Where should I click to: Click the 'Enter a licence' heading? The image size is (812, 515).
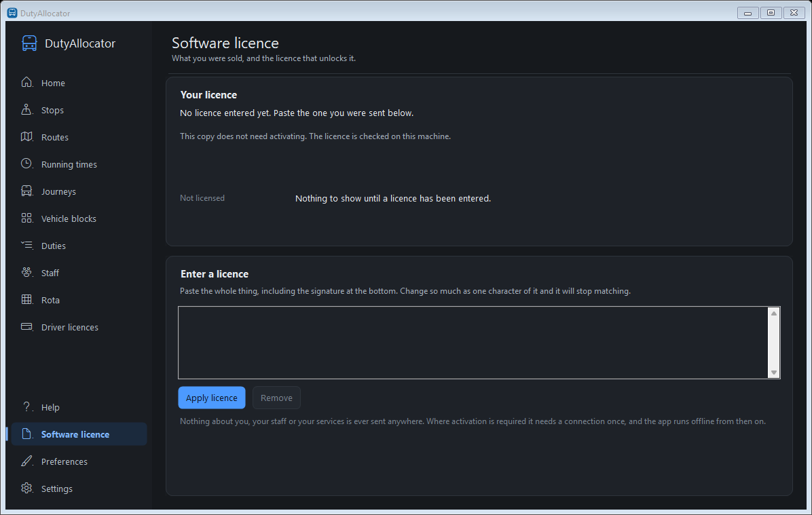215,274
